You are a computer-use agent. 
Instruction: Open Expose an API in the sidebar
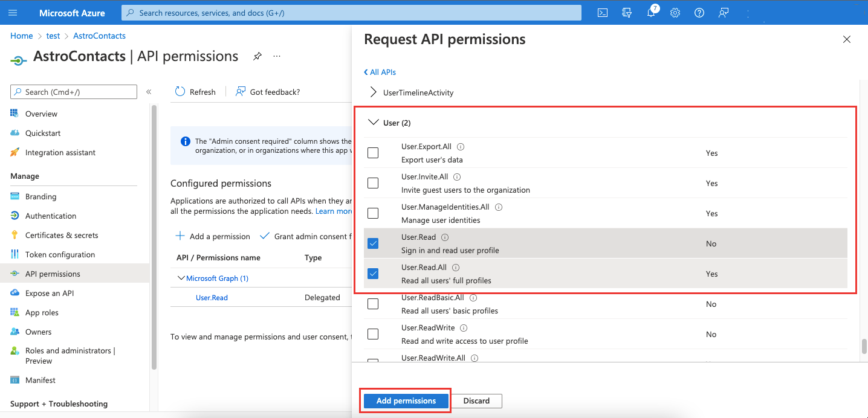50,293
